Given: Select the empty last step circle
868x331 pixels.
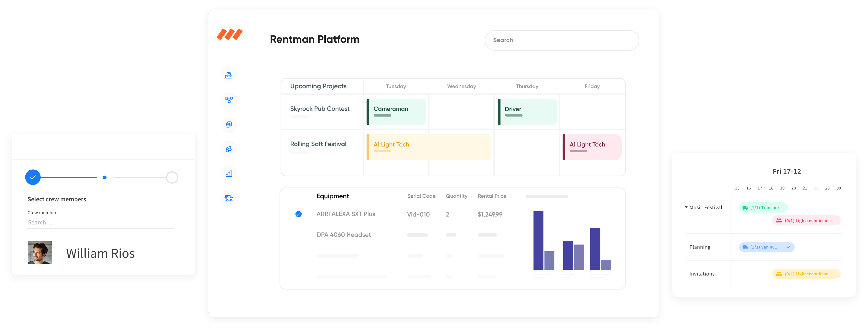Looking at the screenshot, I should click(x=172, y=177).
